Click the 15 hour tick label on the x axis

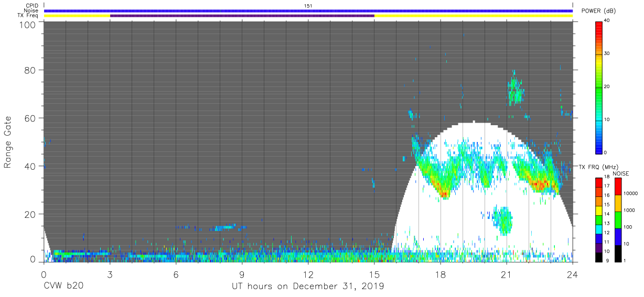coord(374,274)
